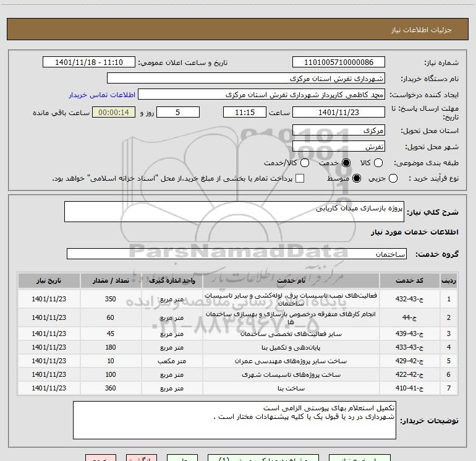Toggle the اسناد خزانه اسلامی payment checkbox
Screen dimensions: 476x461
pos(300,178)
